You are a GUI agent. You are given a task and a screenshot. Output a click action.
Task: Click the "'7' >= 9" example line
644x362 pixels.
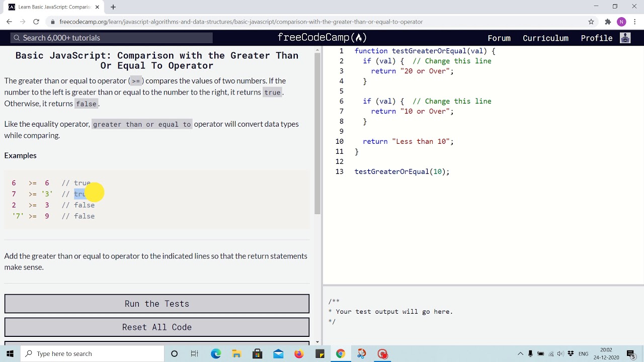[53, 216]
